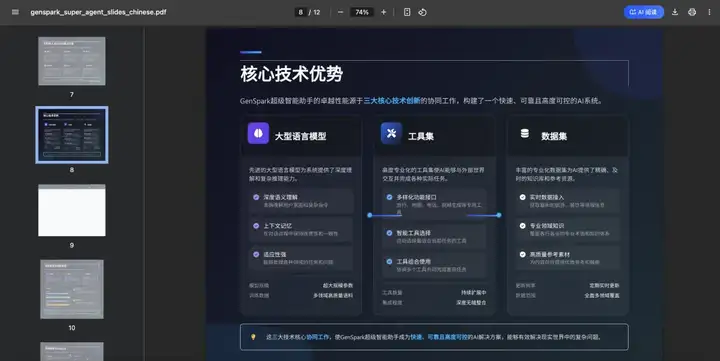Click the zoom in plus icon
This screenshot has height=361, width=720.
point(383,12)
